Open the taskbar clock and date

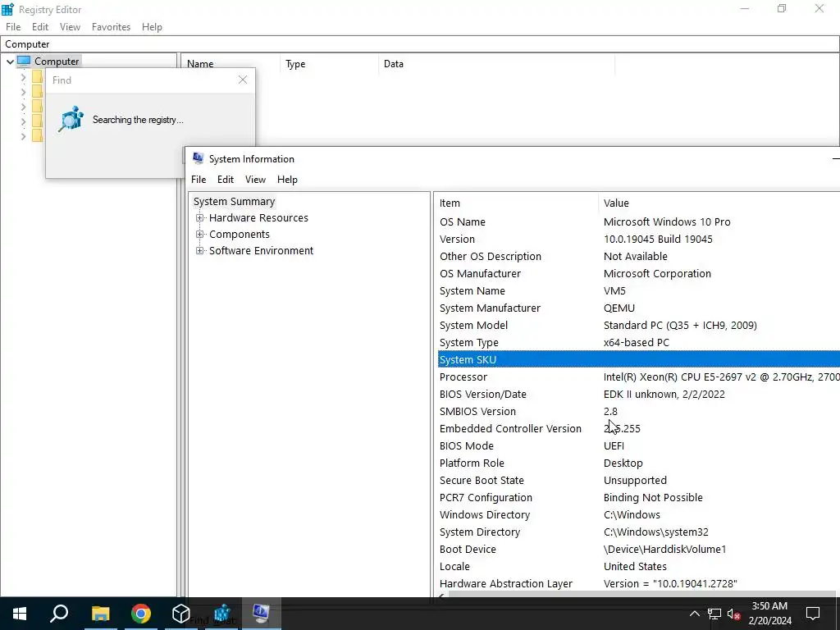(769, 614)
